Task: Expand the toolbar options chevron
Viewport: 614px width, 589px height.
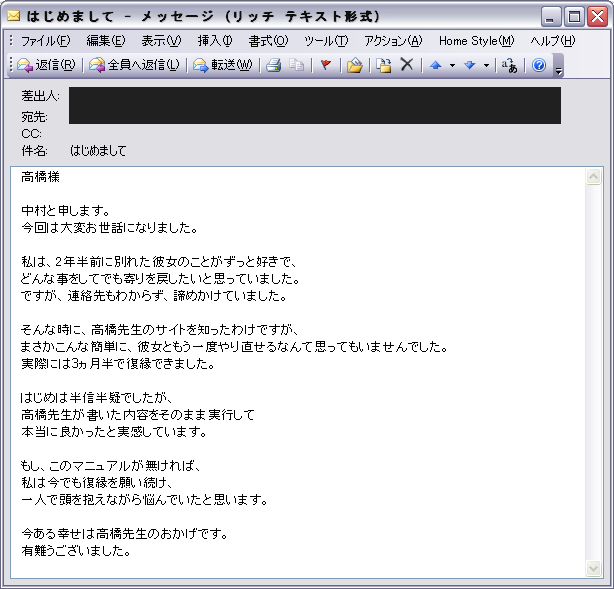Action: (x=559, y=67)
